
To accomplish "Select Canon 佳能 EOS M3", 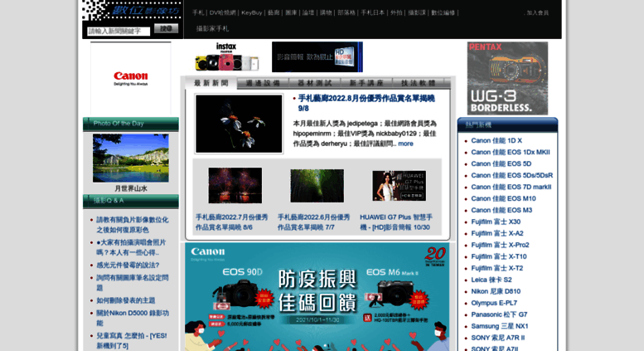I will tap(501, 210).
